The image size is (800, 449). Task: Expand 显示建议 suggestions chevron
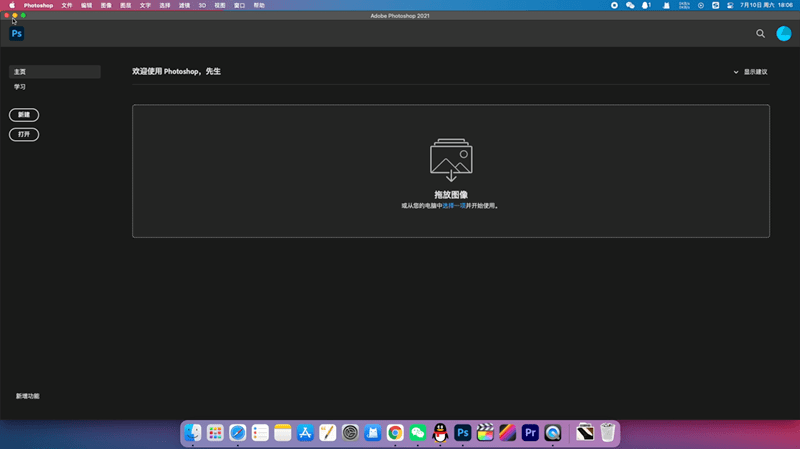click(736, 72)
